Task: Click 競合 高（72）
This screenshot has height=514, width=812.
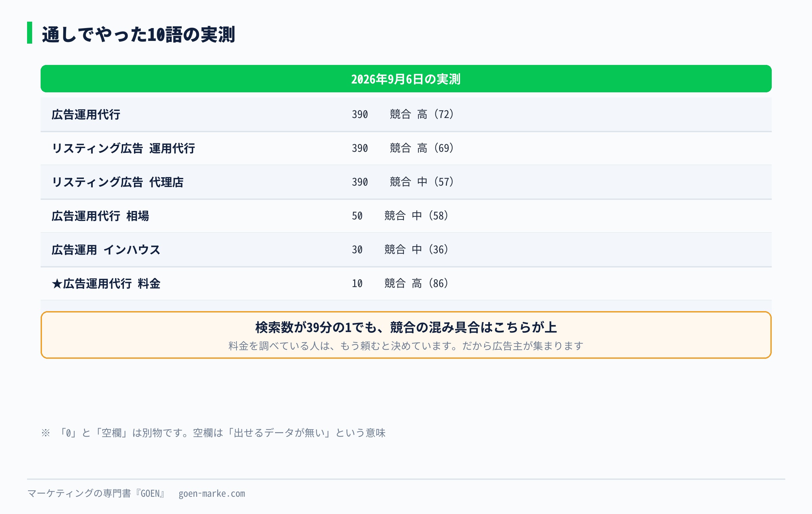Action: (x=422, y=114)
